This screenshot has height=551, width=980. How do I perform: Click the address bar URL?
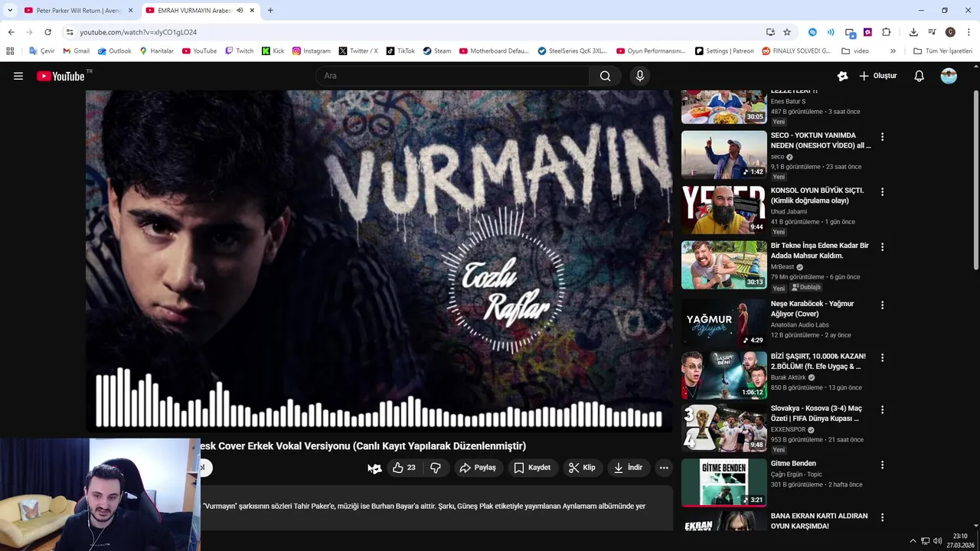[x=138, y=32]
